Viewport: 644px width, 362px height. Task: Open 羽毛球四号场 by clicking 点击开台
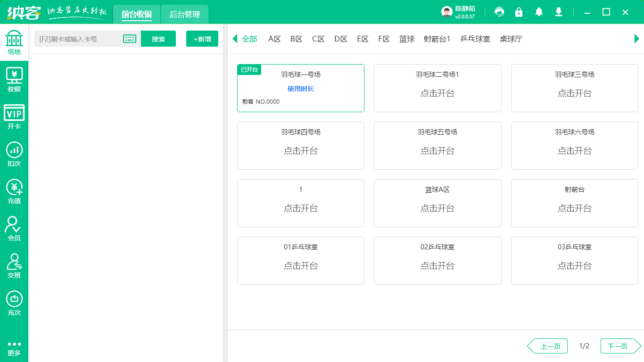pyautogui.click(x=300, y=151)
